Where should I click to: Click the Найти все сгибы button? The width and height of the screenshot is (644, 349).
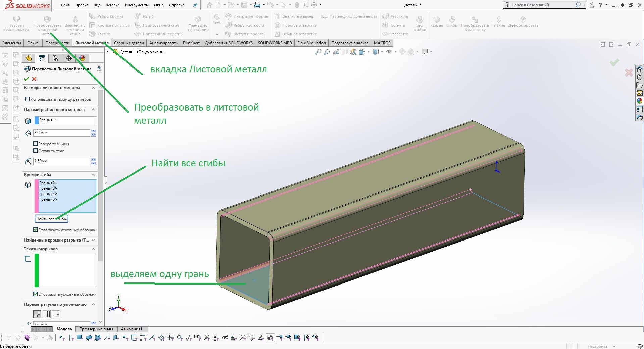coord(52,219)
